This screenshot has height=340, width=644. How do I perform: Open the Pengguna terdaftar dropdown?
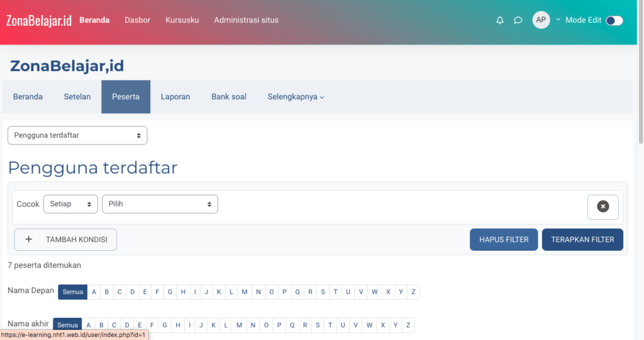click(77, 135)
